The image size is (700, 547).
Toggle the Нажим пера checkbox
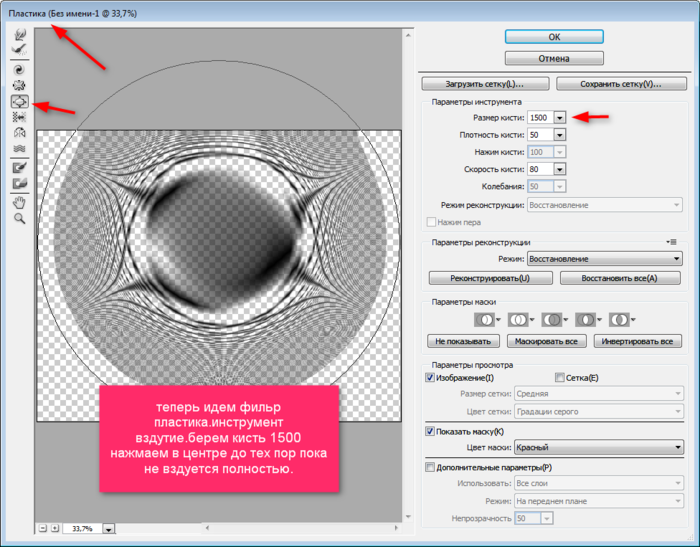431,222
